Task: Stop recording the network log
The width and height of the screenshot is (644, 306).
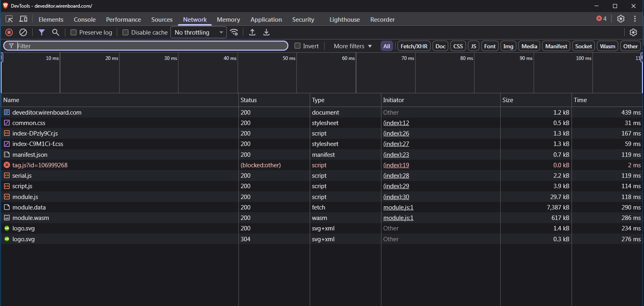Action: point(9,32)
